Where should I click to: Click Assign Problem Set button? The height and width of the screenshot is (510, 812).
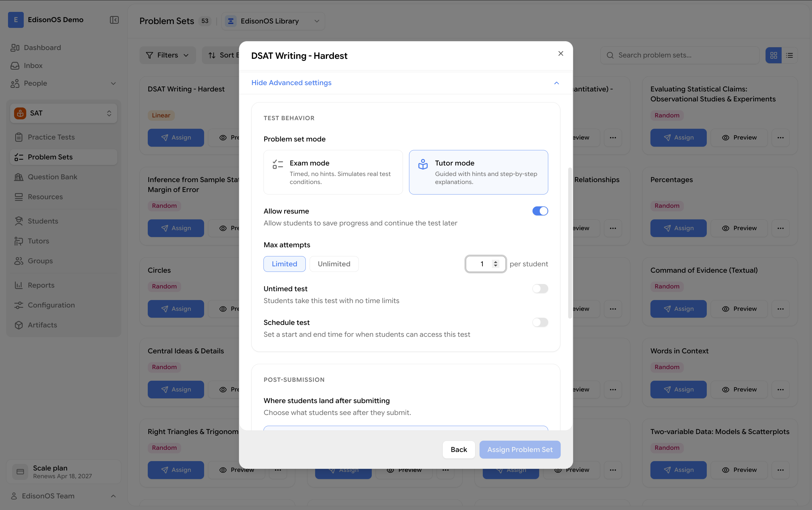520,449
